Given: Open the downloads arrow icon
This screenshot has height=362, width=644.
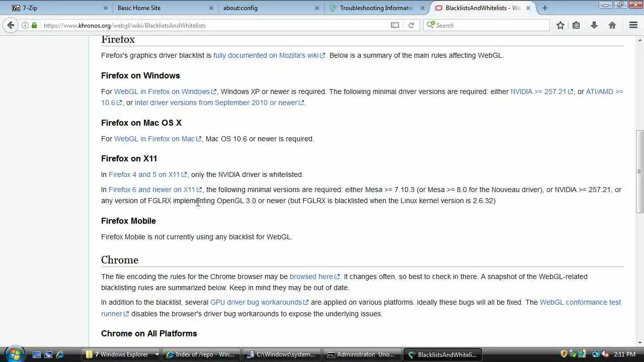Looking at the screenshot, I should click(x=594, y=25).
